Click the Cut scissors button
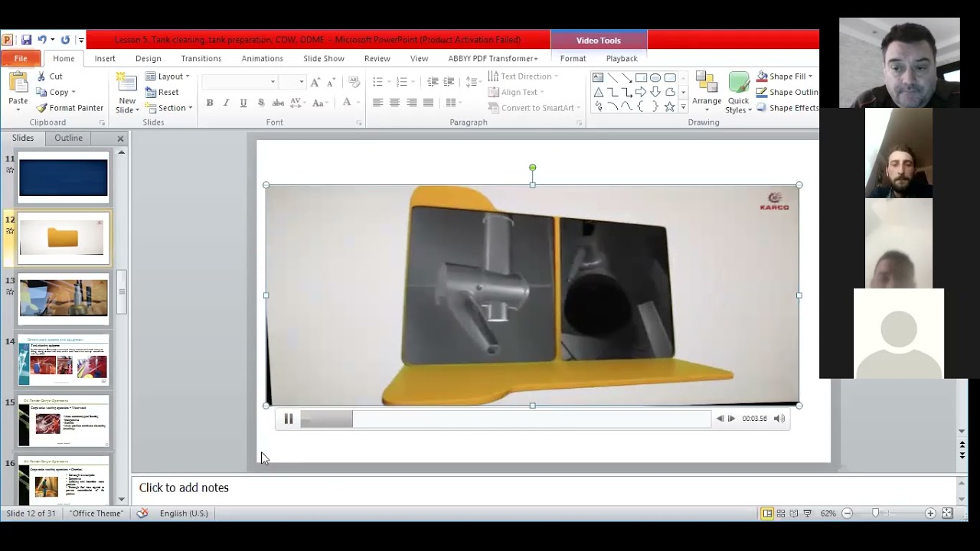Image resolution: width=980 pixels, height=551 pixels. tap(49, 77)
